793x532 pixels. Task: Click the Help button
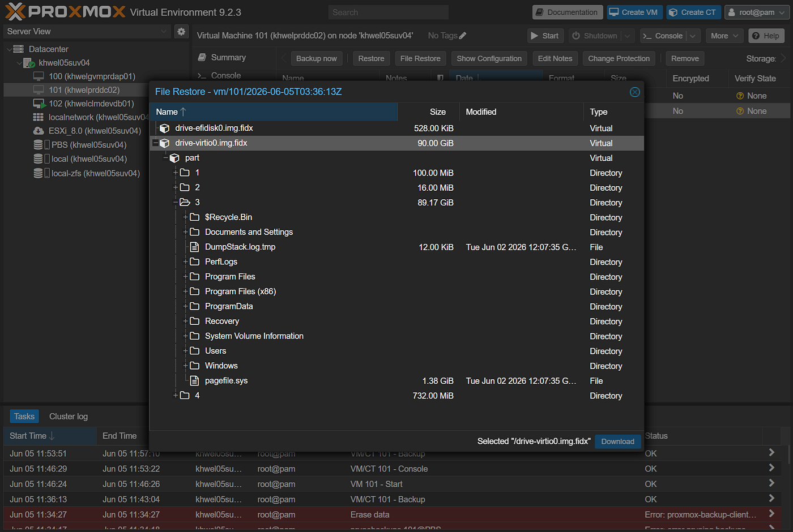click(766, 36)
